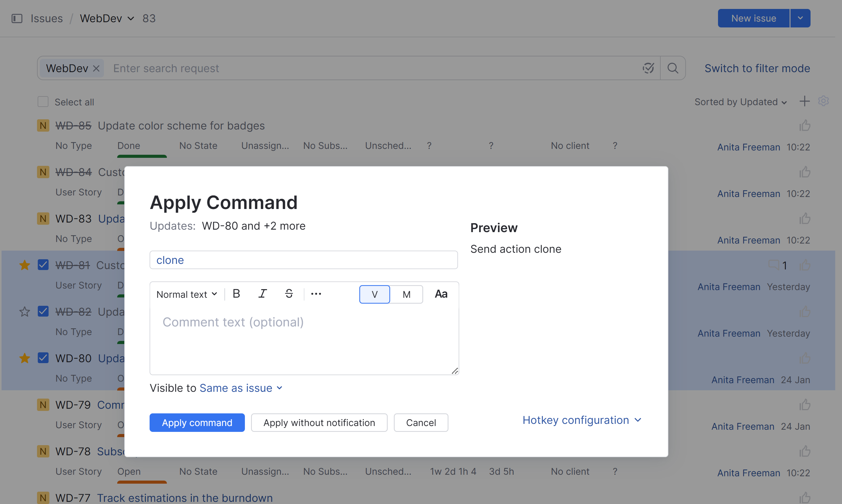The width and height of the screenshot is (842, 504).
Task: Toggle sidebar with panel icon
Action: [17, 18]
